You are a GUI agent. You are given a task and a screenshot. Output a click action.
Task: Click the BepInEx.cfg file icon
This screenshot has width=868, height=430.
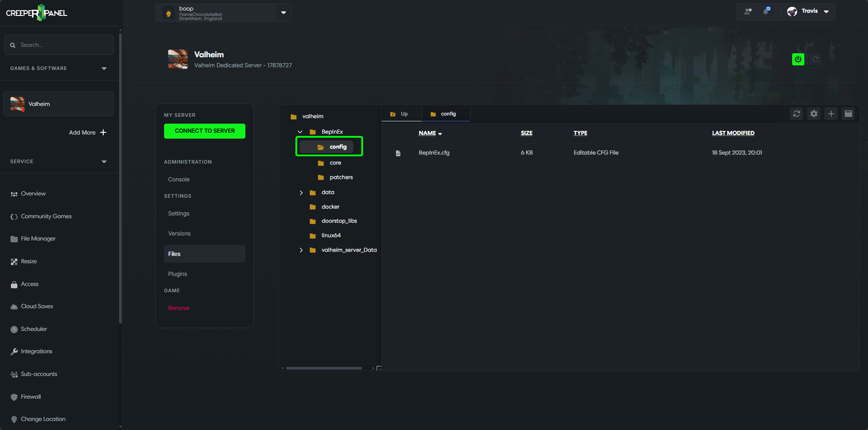click(x=398, y=153)
